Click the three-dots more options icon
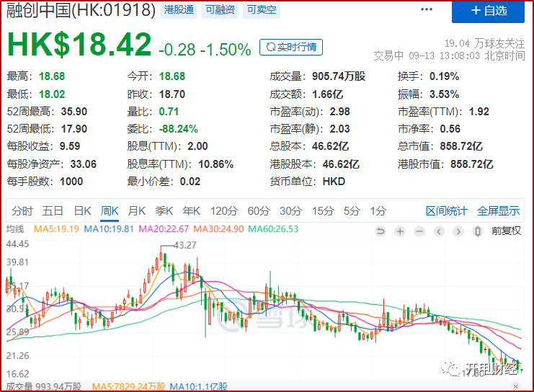Viewport: 534px width, 392px height. click(427, 9)
